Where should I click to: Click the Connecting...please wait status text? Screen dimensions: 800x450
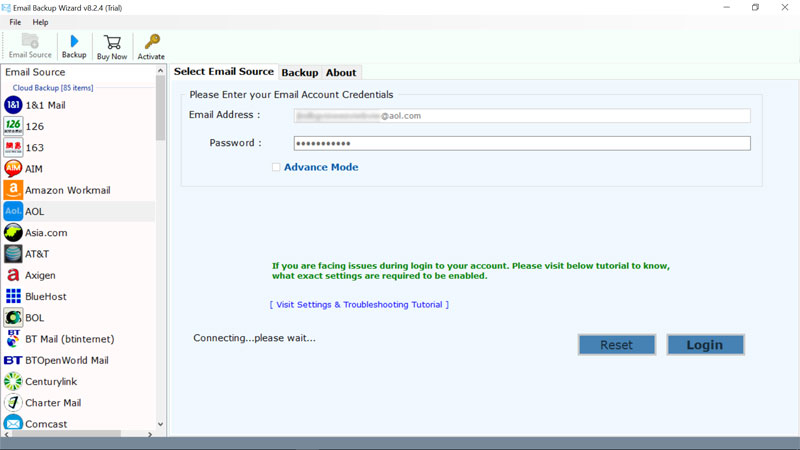[x=254, y=338]
